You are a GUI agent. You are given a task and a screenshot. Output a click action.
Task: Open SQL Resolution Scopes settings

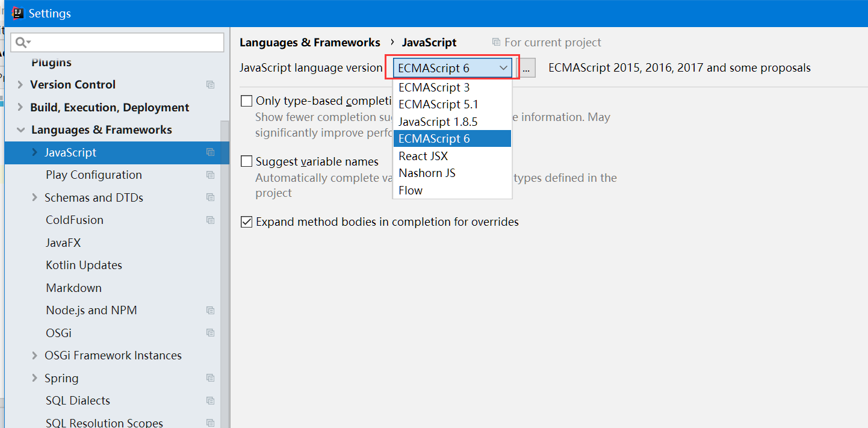click(x=104, y=423)
